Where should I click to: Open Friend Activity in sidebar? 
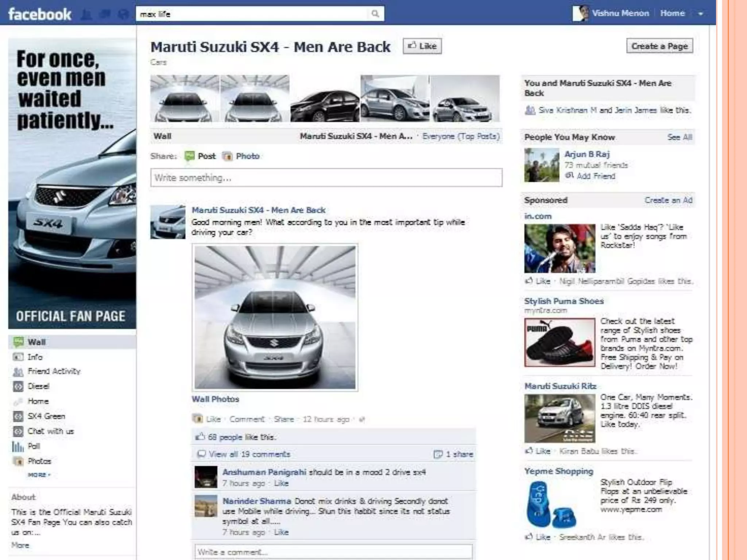click(x=54, y=371)
